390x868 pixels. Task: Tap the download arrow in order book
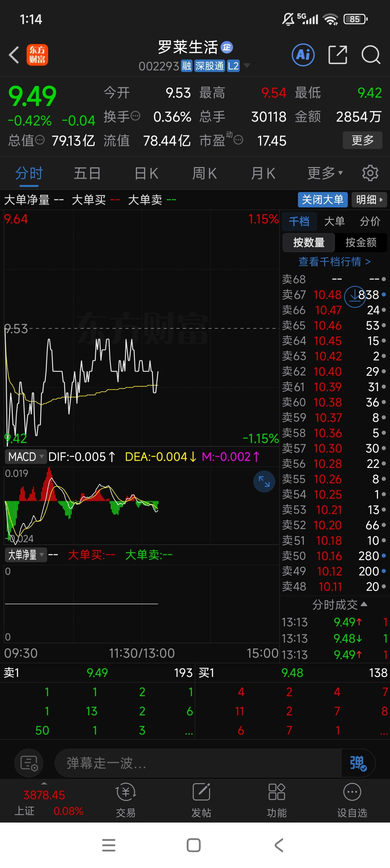pyautogui.click(x=355, y=296)
